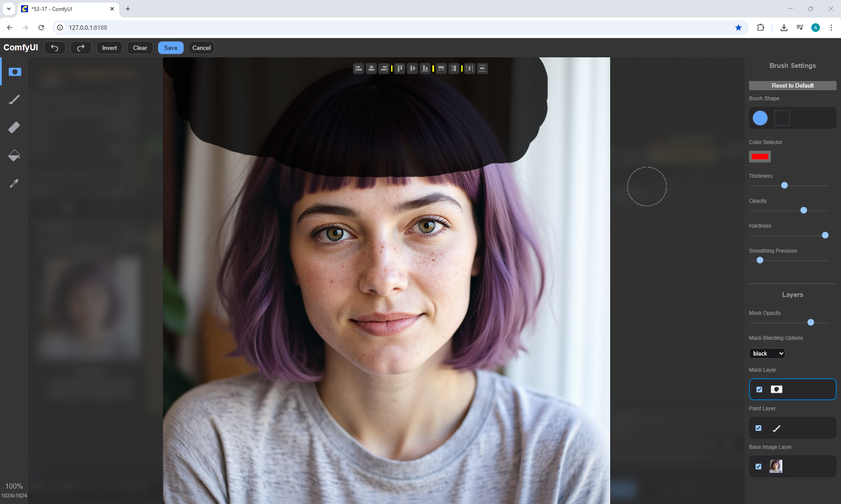Click the Base Image Layer thumbnail

click(x=776, y=466)
